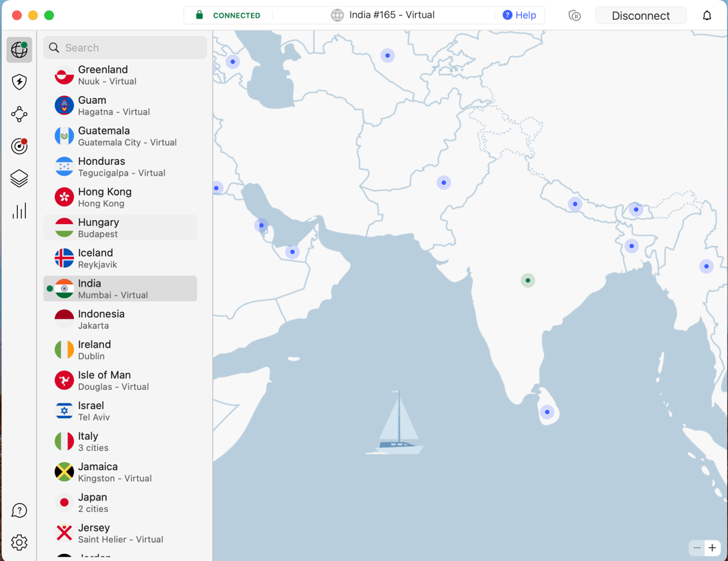
Task: Click the Guam flag icon
Action: 64,105
